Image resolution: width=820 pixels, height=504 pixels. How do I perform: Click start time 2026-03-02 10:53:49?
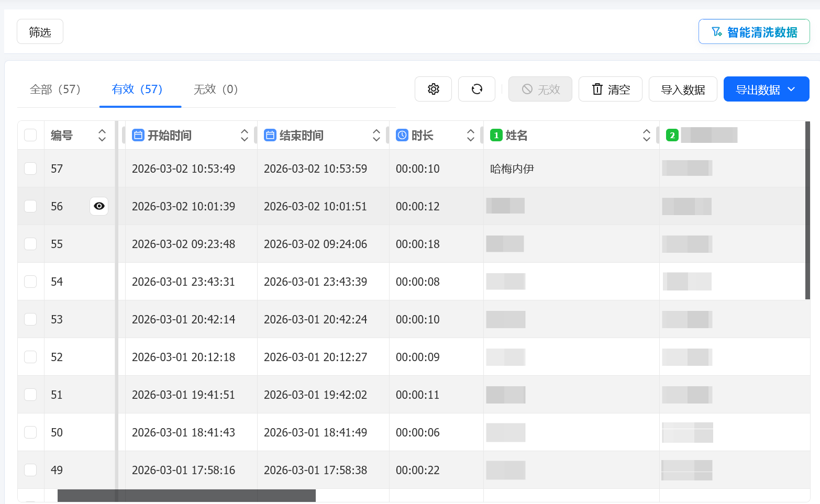tap(183, 169)
